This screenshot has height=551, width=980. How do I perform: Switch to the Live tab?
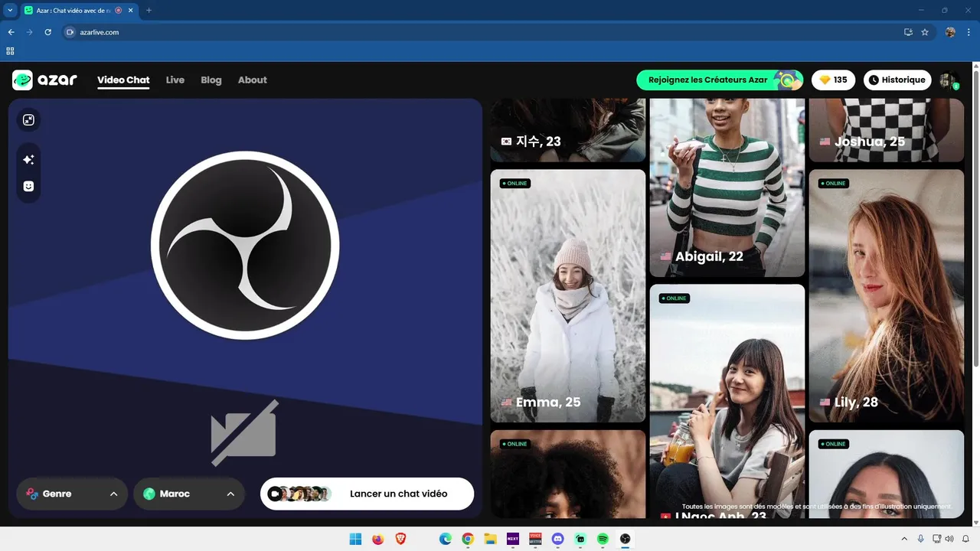175,80
